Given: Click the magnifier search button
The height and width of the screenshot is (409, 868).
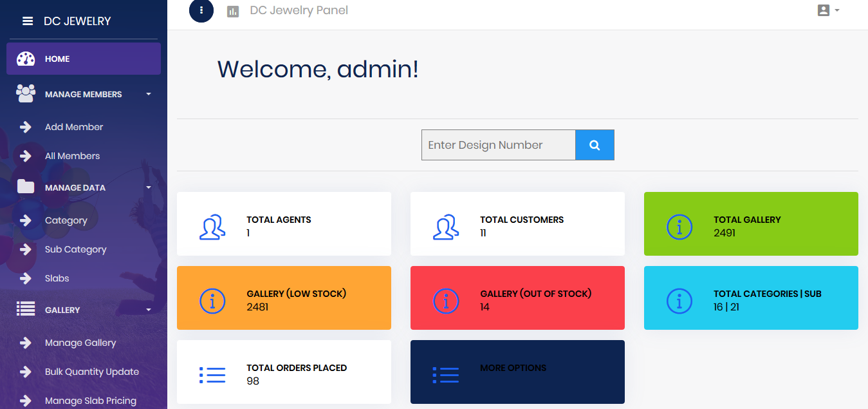Looking at the screenshot, I should pyautogui.click(x=595, y=145).
